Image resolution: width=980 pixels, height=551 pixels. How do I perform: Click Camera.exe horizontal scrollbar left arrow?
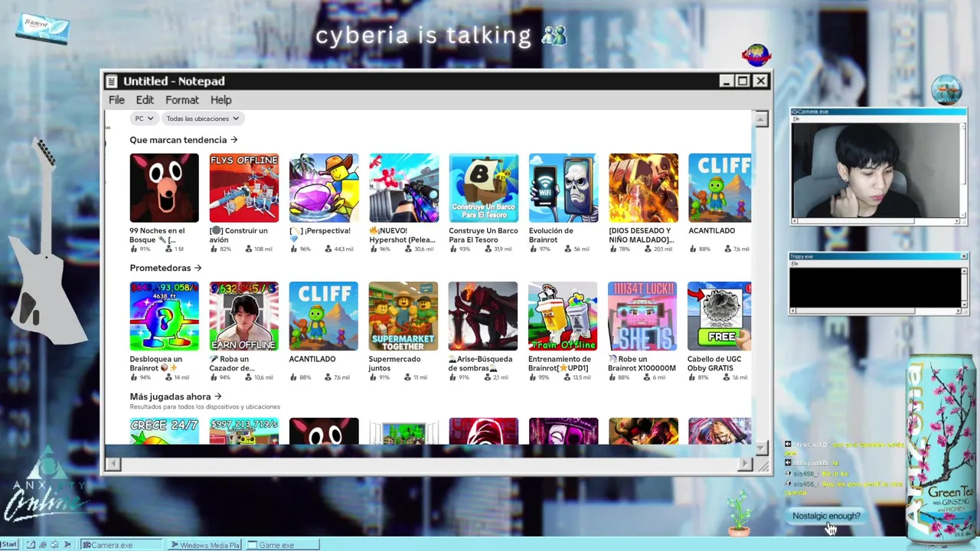click(x=795, y=221)
